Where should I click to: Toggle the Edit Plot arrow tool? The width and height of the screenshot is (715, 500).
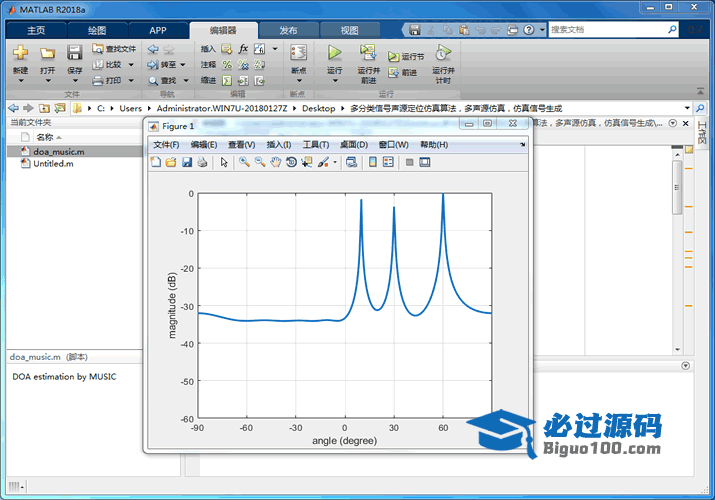tap(225, 162)
